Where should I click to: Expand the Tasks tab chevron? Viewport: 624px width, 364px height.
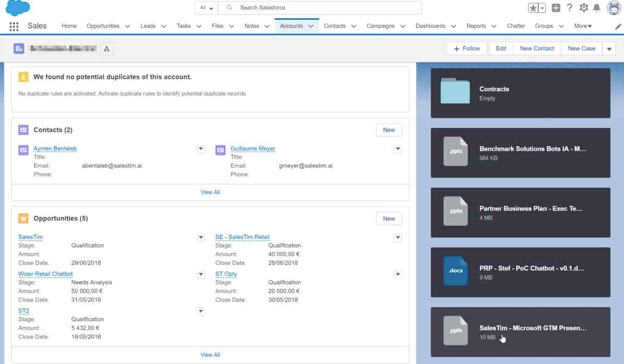pos(199,26)
